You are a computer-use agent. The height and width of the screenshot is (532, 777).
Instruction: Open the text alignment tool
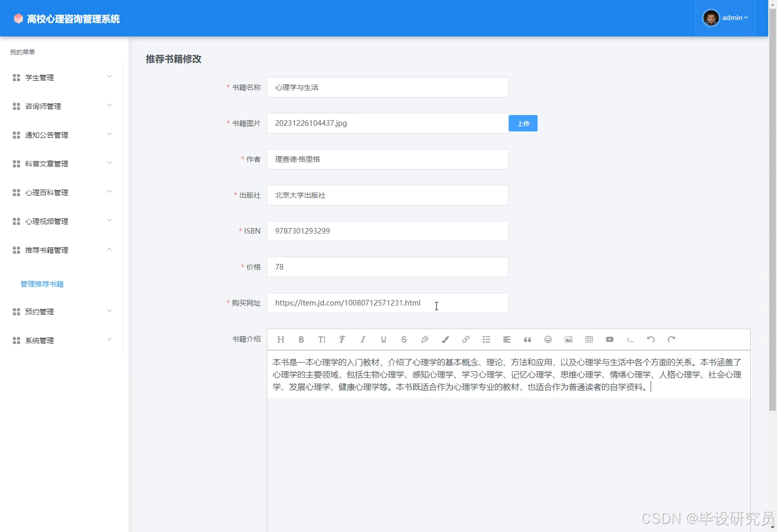(x=507, y=339)
